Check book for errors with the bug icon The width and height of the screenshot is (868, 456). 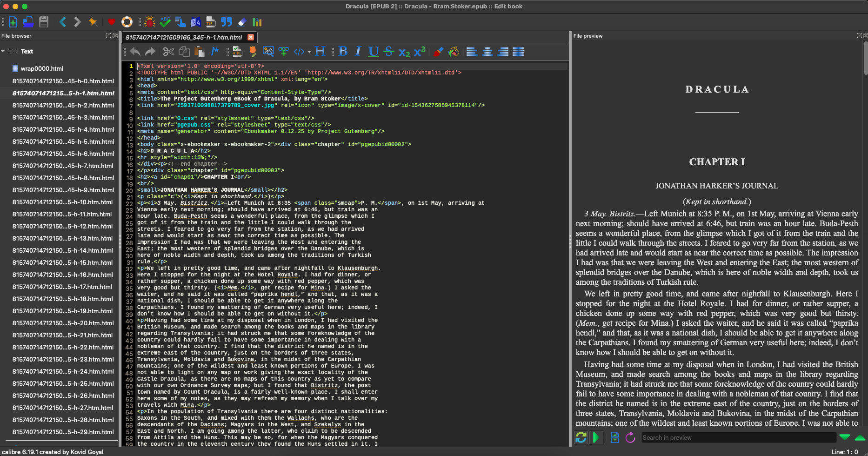tap(150, 21)
